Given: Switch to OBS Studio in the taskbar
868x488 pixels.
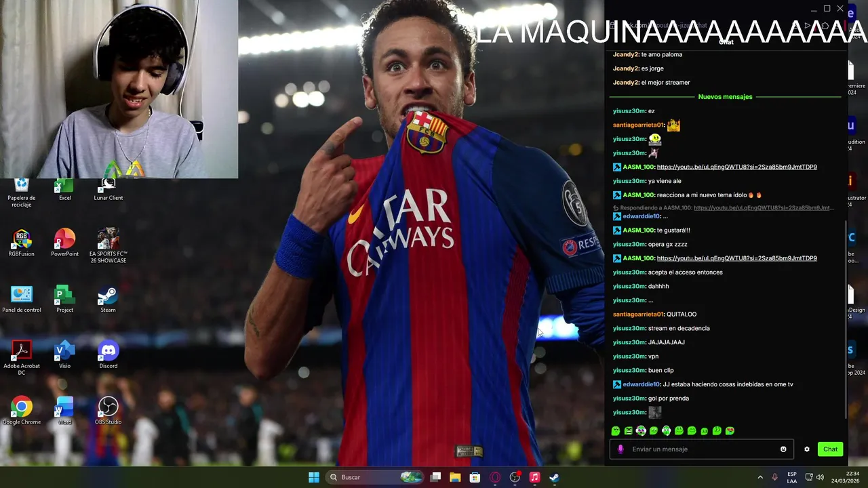Looking at the screenshot, I should pyautogui.click(x=515, y=477).
